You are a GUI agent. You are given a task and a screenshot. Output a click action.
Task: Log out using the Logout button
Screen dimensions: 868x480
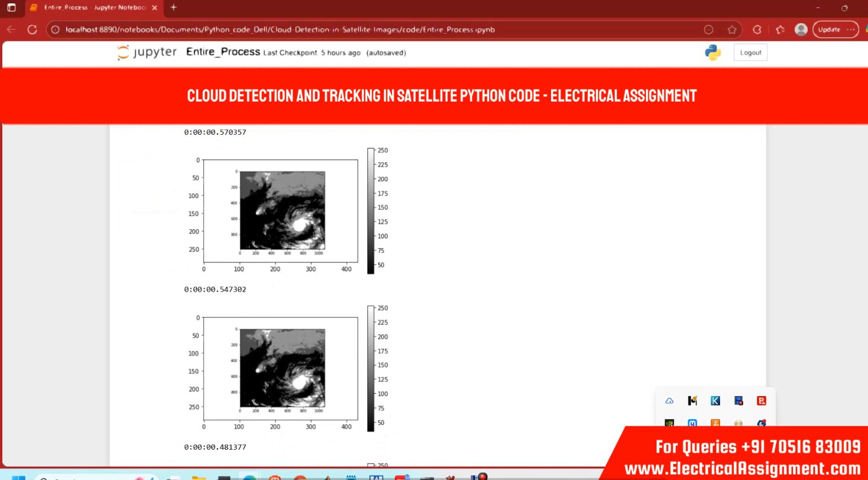[x=750, y=52]
